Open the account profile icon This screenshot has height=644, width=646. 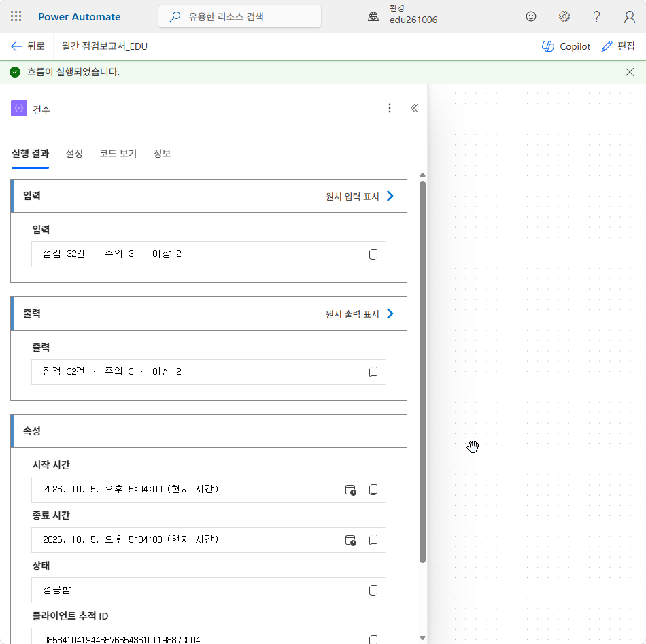click(629, 16)
